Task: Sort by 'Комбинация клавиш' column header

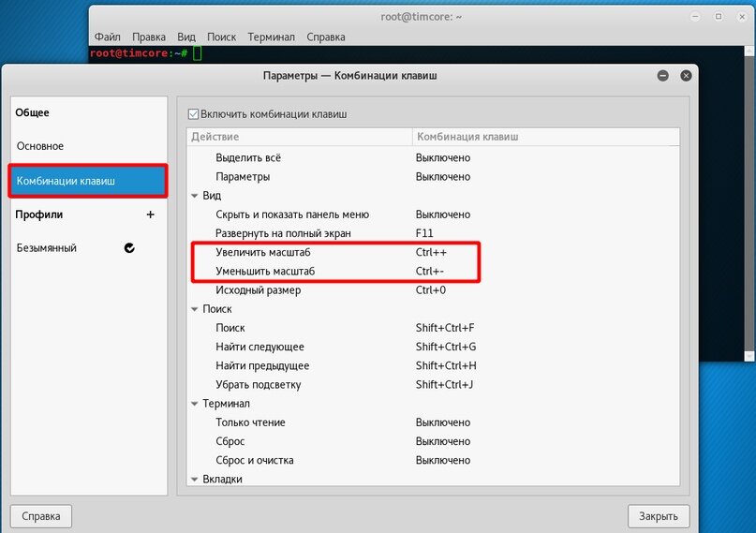Action: click(546, 137)
